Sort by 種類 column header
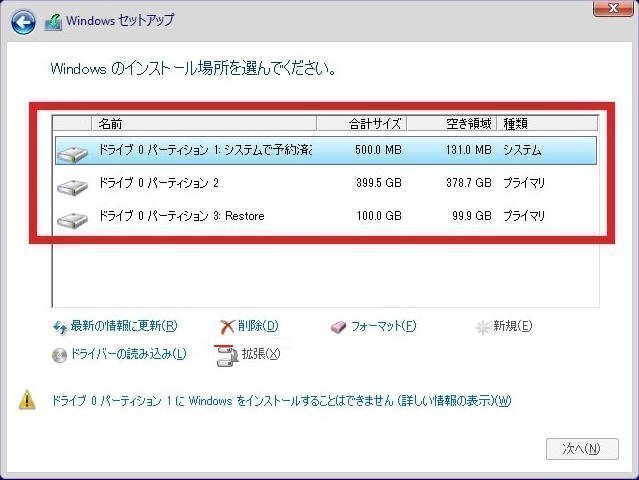The height and width of the screenshot is (480, 639). pyautogui.click(x=547, y=123)
